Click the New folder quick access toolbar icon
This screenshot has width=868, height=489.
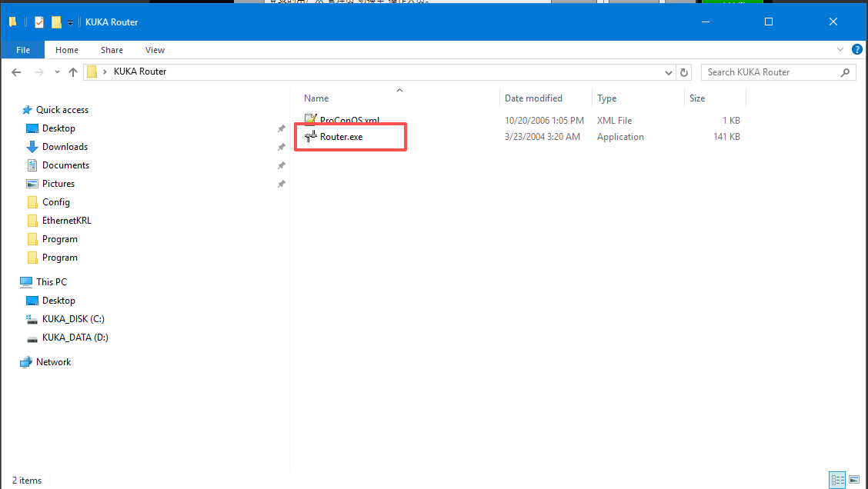pyautogui.click(x=56, y=22)
